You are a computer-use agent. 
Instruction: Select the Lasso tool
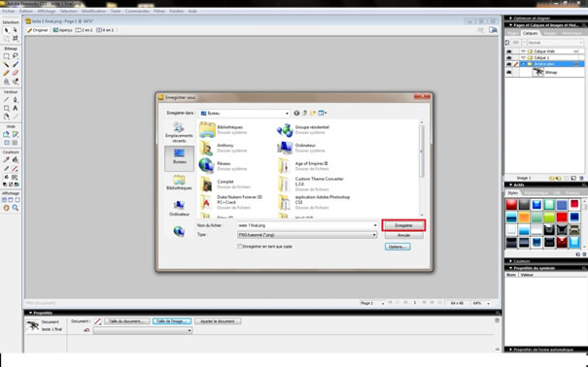coord(15,56)
